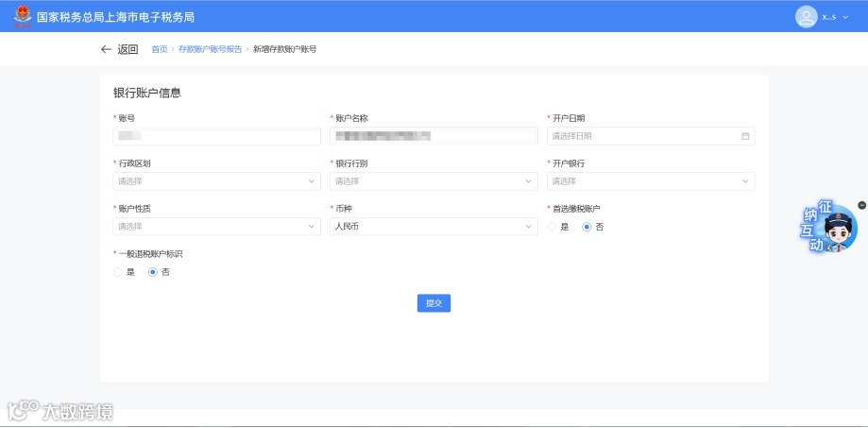Open the 银行行别 dropdown

click(434, 181)
